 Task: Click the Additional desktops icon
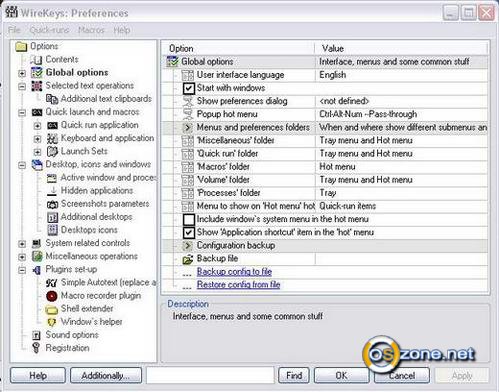52,217
